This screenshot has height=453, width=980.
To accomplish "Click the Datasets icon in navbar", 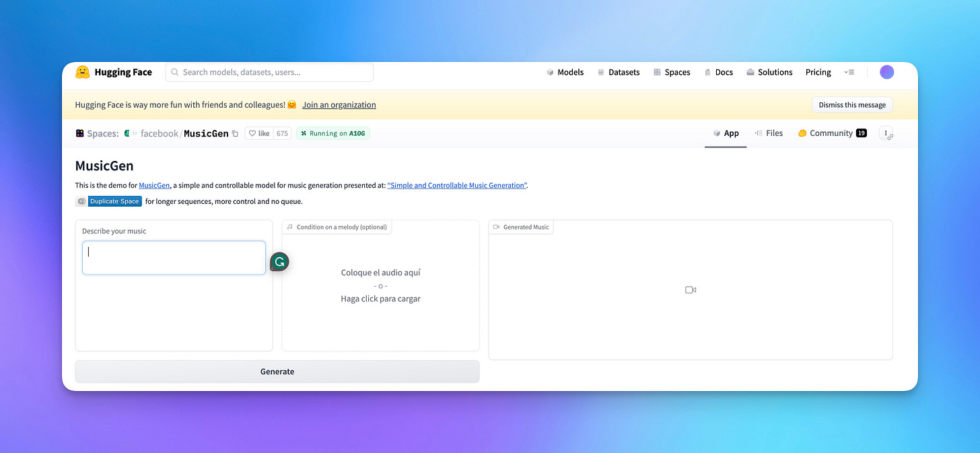I will point(601,72).
